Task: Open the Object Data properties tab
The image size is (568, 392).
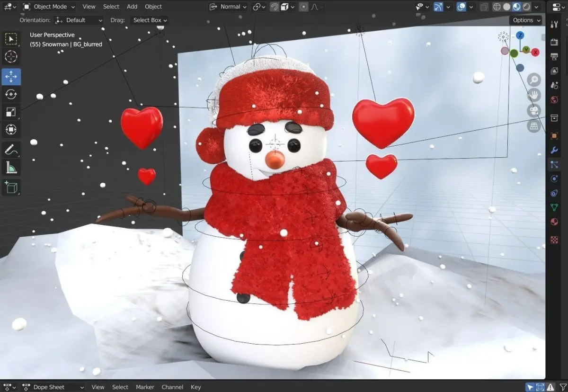Action: (x=554, y=207)
